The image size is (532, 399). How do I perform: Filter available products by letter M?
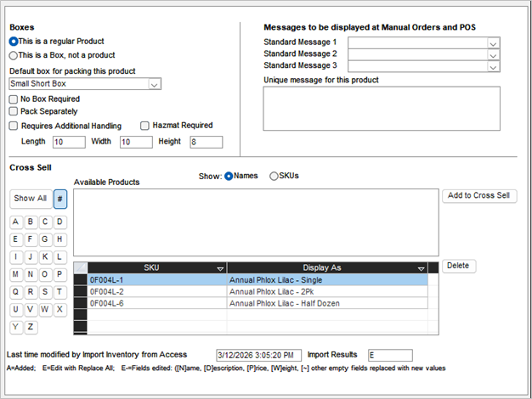(17, 274)
